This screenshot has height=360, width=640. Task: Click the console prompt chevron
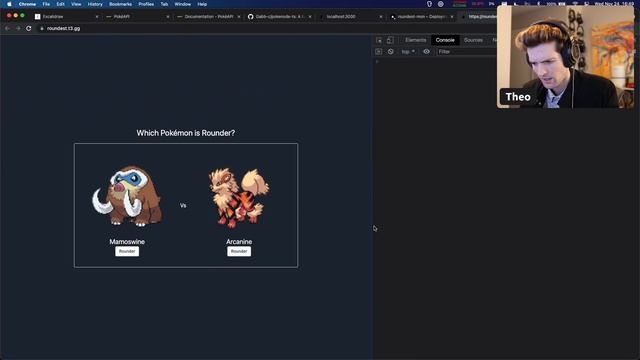[377, 62]
